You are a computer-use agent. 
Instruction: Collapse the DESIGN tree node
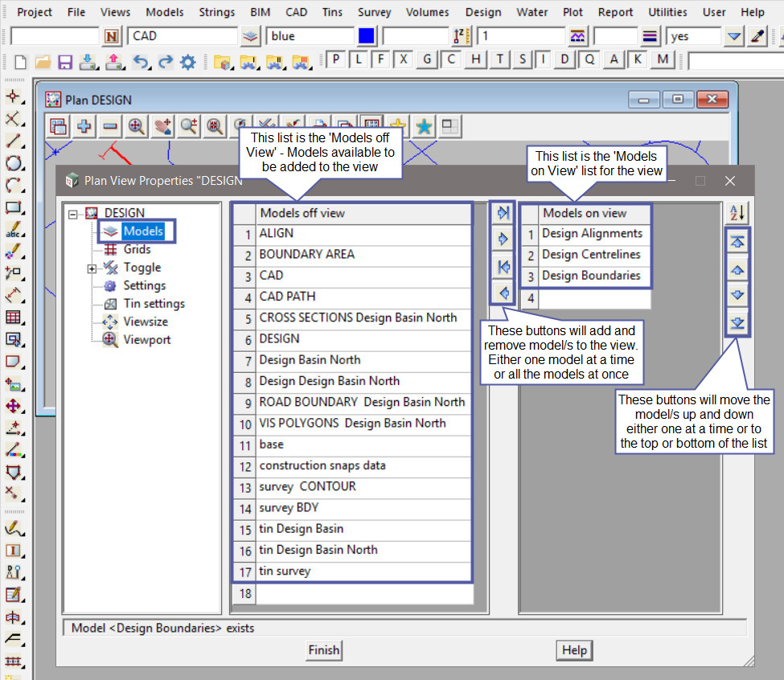coord(74,214)
